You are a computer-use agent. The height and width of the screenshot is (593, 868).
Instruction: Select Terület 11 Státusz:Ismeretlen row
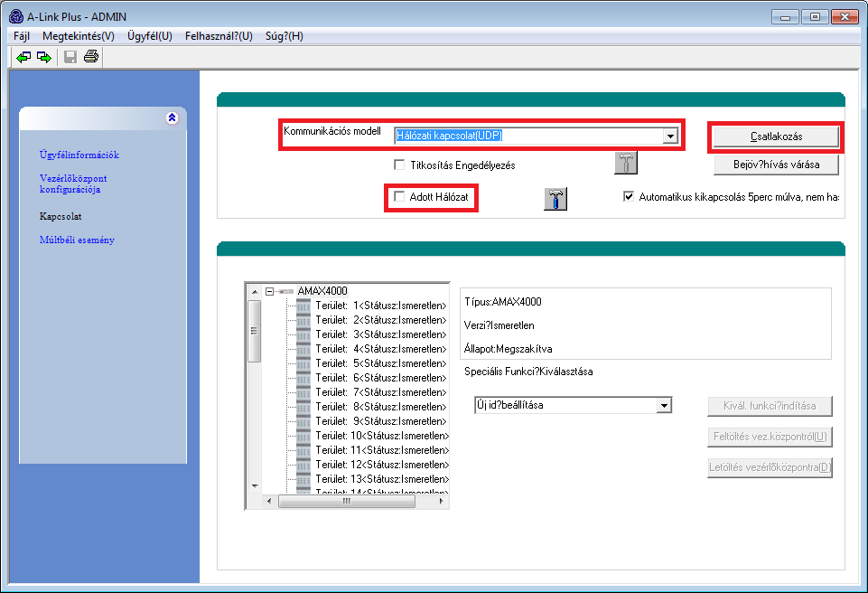click(x=382, y=450)
